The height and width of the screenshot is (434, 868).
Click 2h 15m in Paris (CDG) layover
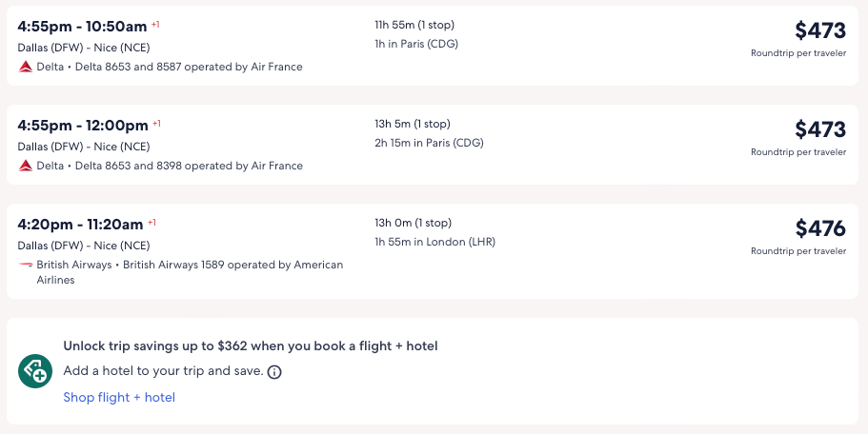click(x=429, y=143)
